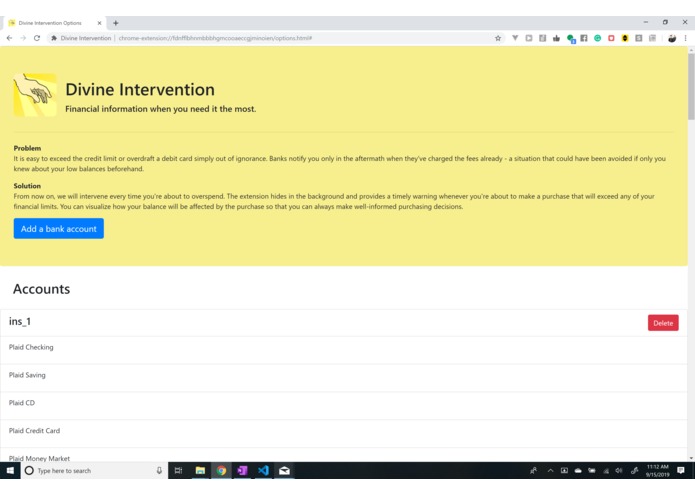This screenshot has width=695, height=494.
Task: Click the Accounts section heading
Action: point(42,289)
